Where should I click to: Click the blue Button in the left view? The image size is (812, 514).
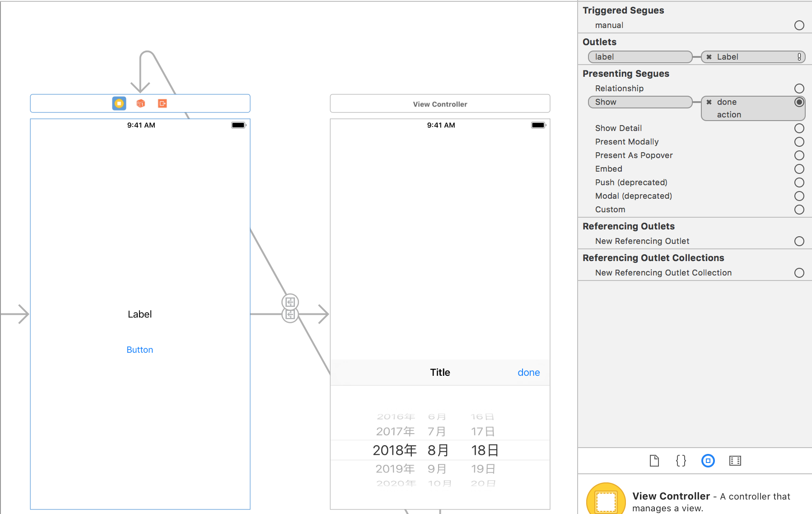140,349
